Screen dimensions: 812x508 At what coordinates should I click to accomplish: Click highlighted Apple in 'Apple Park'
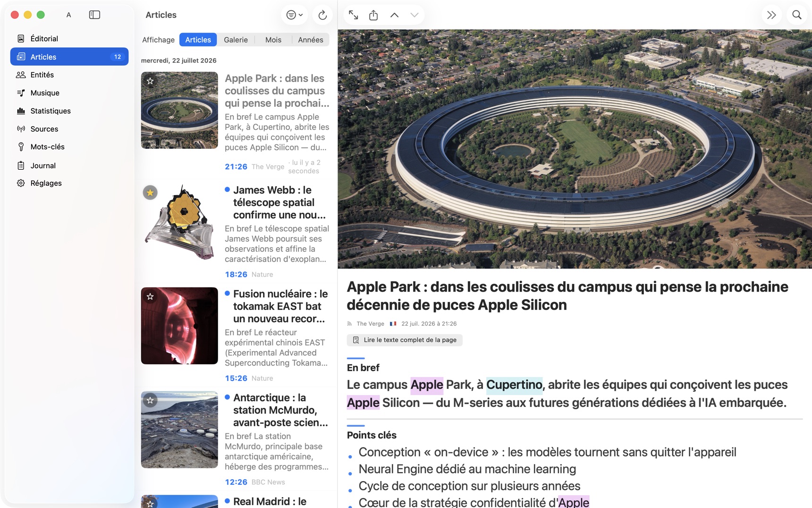click(x=427, y=385)
